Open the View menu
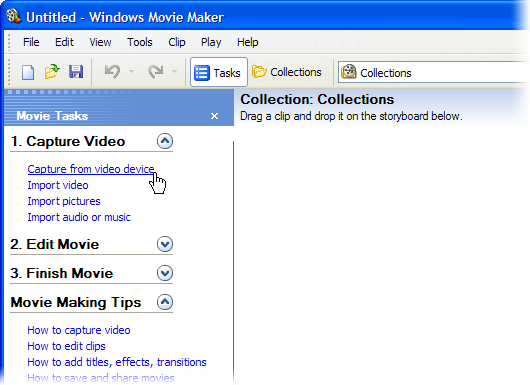 (x=100, y=42)
